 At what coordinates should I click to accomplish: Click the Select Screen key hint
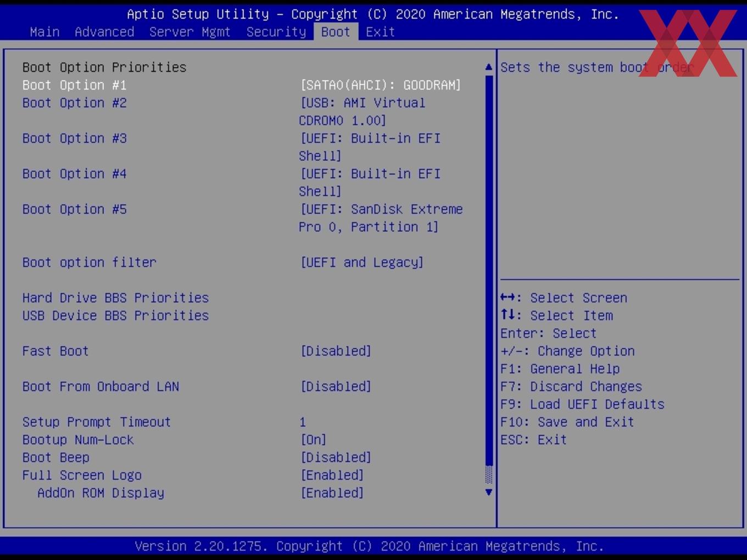[x=564, y=298]
